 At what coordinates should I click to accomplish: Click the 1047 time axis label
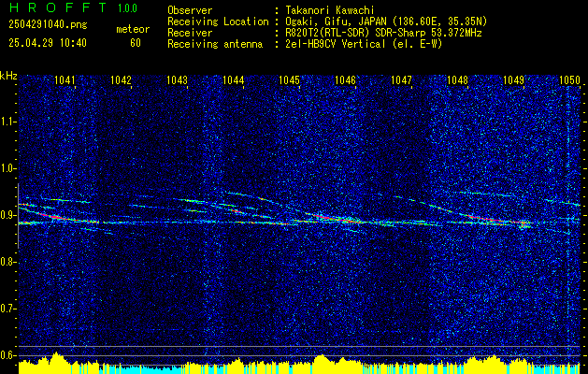[x=401, y=79]
